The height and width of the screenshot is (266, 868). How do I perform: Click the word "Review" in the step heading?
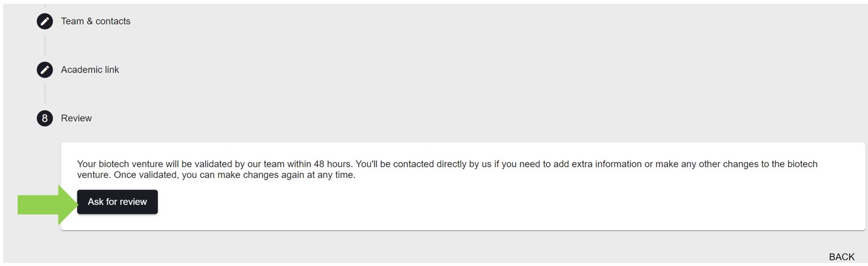(x=76, y=119)
